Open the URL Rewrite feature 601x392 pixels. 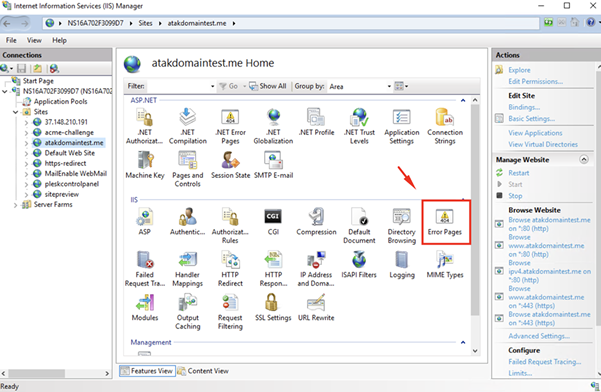[x=316, y=308]
